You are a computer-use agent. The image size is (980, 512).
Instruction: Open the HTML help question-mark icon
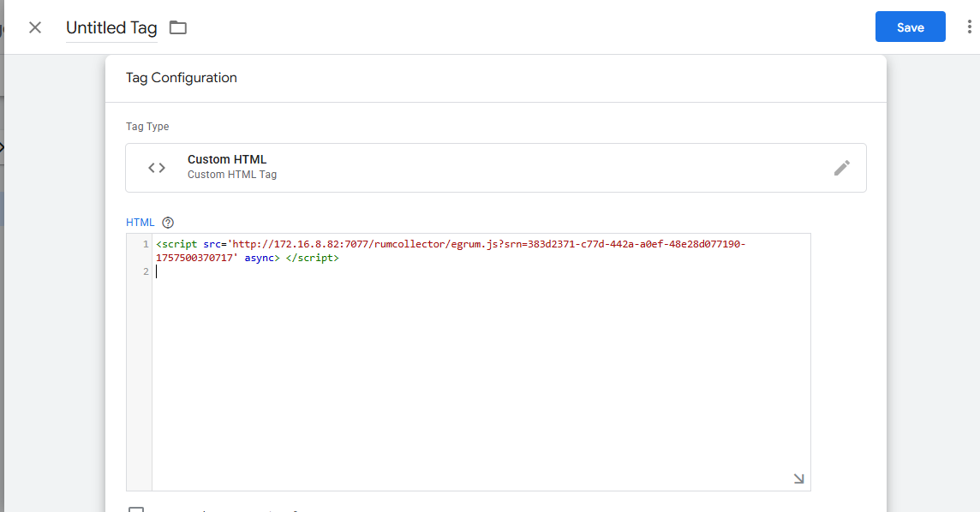click(x=168, y=222)
